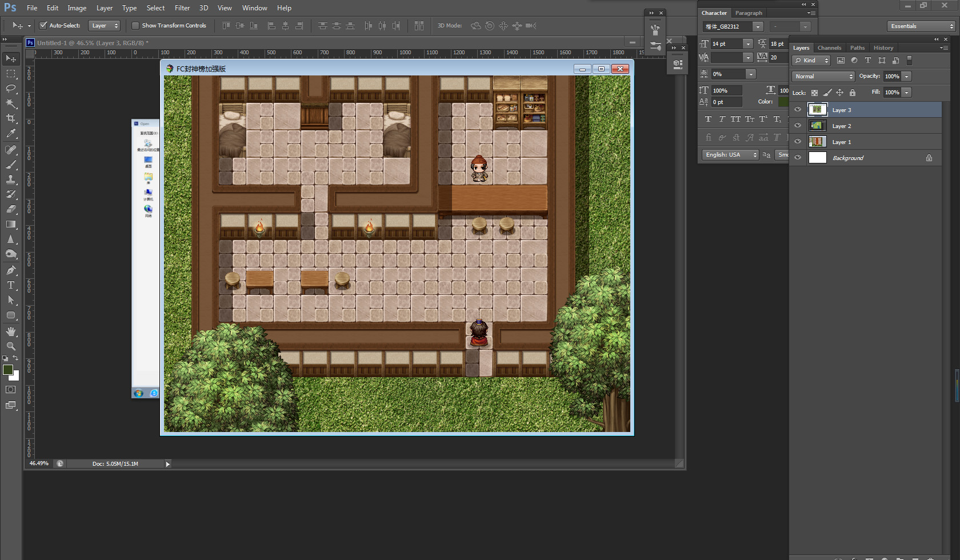Image resolution: width=960 pixels, height=560 pixels.
Task: Click the Layer 3 thumbnail
Action: coord(818,110)
